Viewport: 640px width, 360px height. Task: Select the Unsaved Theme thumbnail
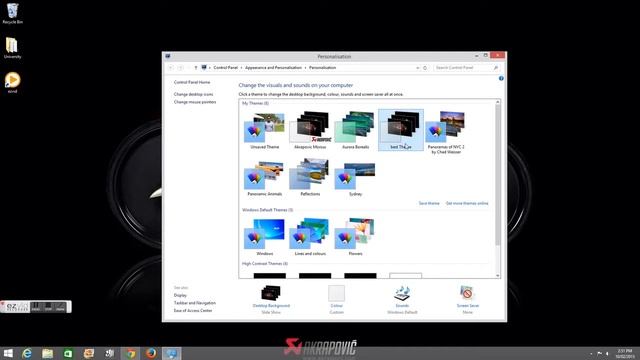(x=264, y=130)
